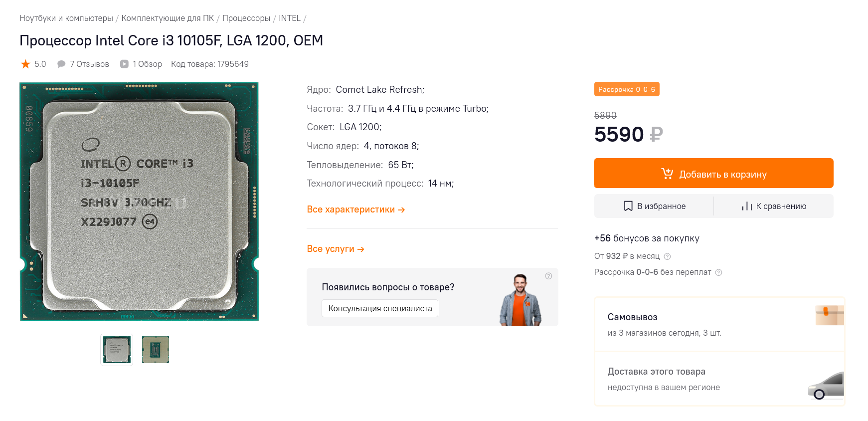The height and width of the screenshot is (421, 868).
Task: Click the video overview play icon
Action: point(125,64)
